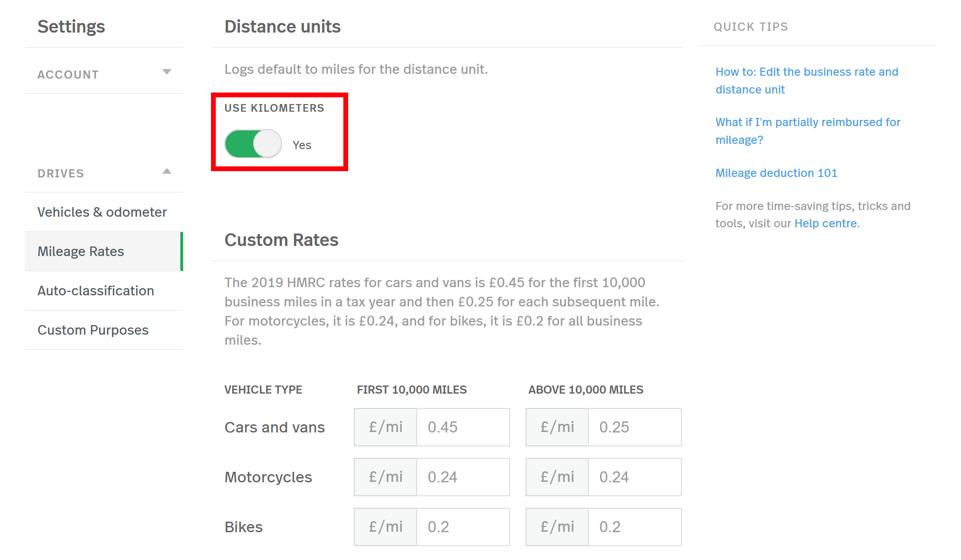Open Auto-classification settings
This screenshot has width=961, height=560.
click(x=104, y=291)
